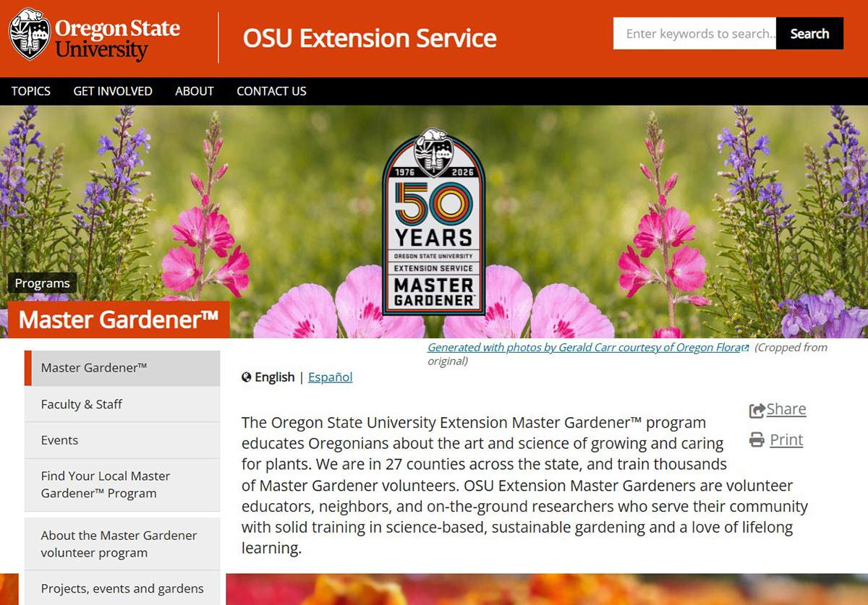Viewport: 868px width, 605px height.
Task: Submit the search with the Search button
Action: pyautogui.click(x=809, y=33)
